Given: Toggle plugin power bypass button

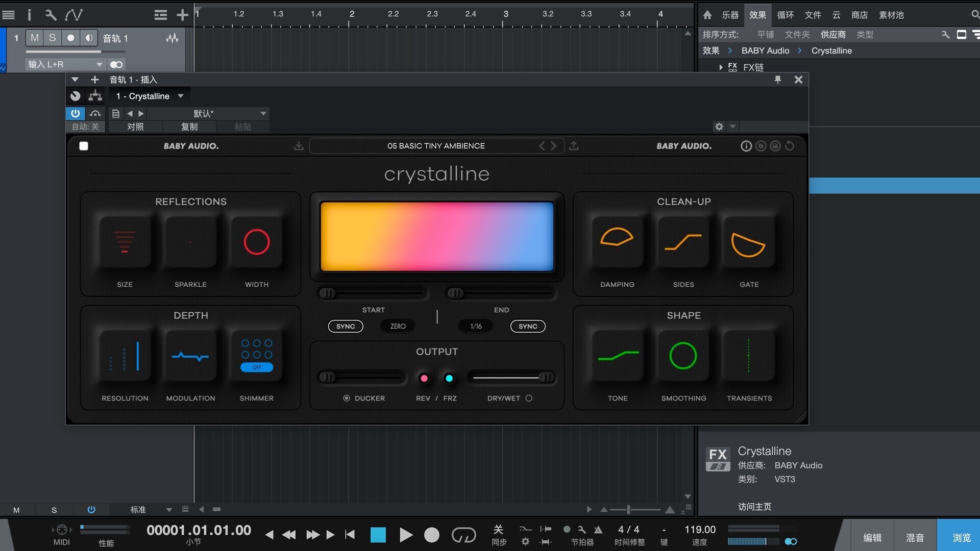Looking at the screenshot, I should pos(75,113).
